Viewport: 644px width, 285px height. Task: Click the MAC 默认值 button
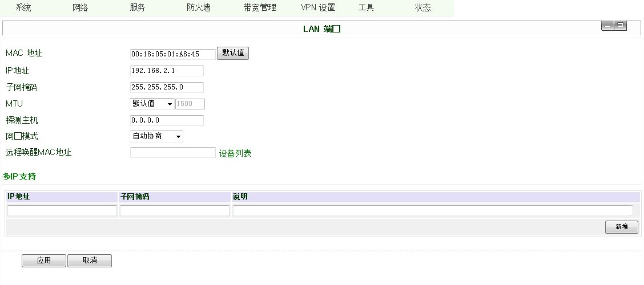pos(233,53)
